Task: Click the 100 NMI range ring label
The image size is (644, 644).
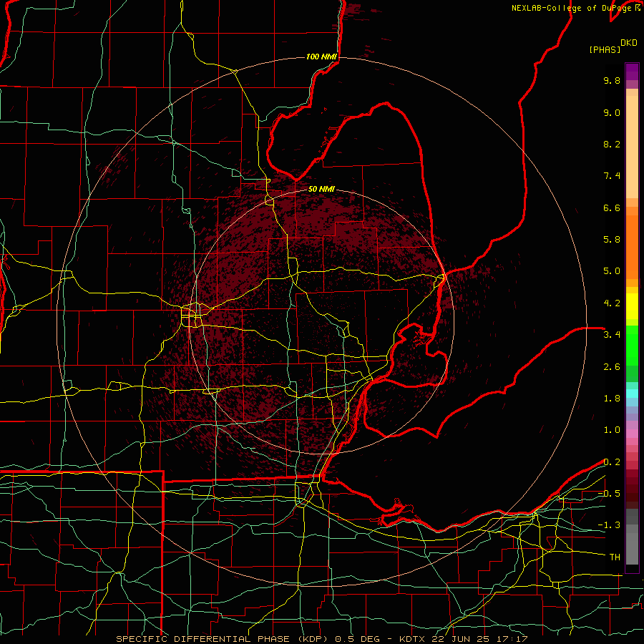Action: coord(321,57)
